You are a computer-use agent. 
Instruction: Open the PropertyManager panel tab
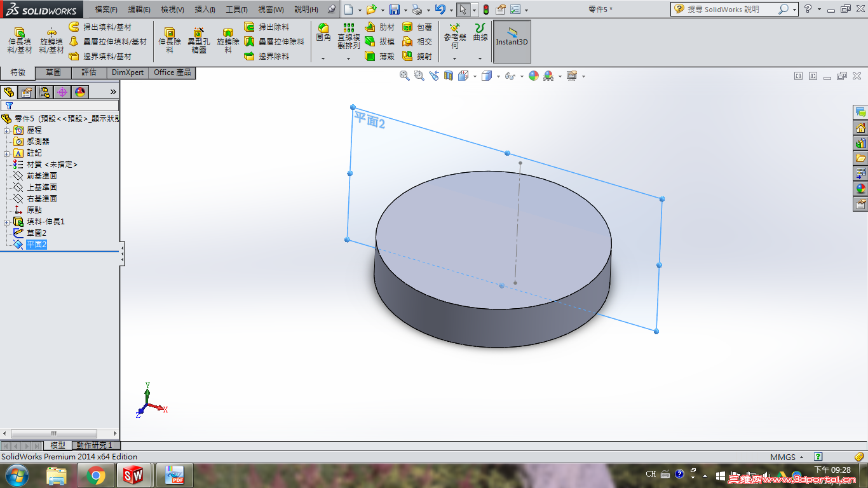coord(26,92)
